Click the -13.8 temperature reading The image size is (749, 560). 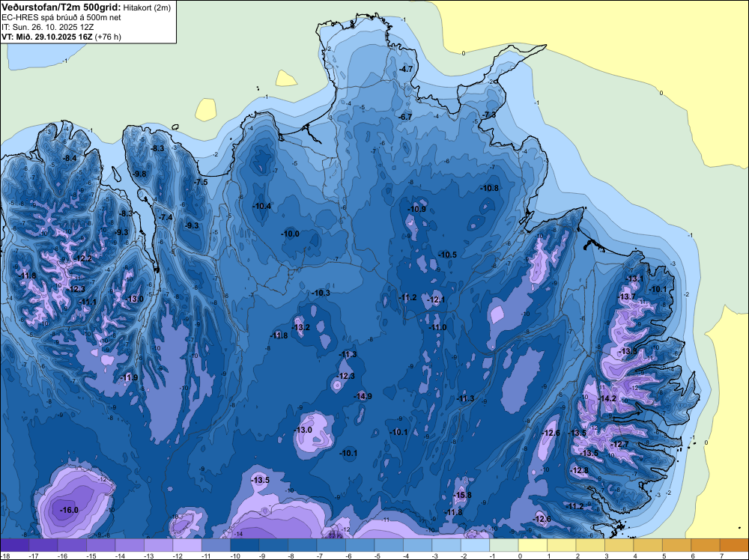(628, 351)
